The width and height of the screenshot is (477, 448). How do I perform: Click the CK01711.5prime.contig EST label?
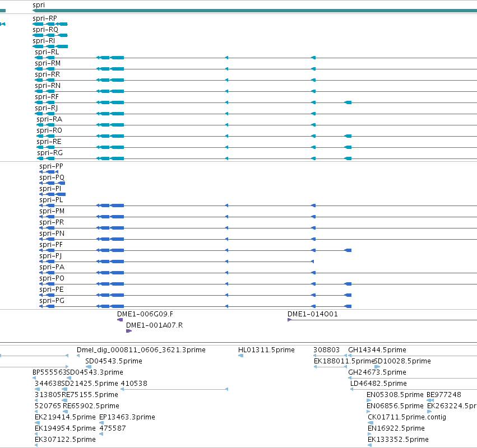(x=407, y=417)
